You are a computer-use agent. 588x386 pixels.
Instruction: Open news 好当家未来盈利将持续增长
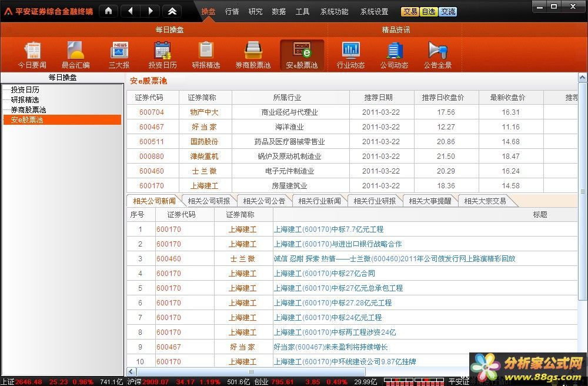[330, 347]
